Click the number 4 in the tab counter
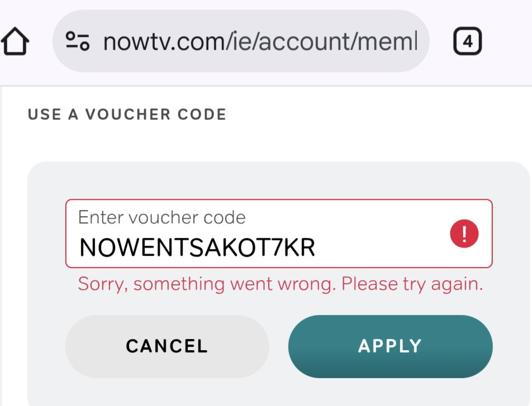This screenshot has height=406, width=532. [x=468, y=41]
